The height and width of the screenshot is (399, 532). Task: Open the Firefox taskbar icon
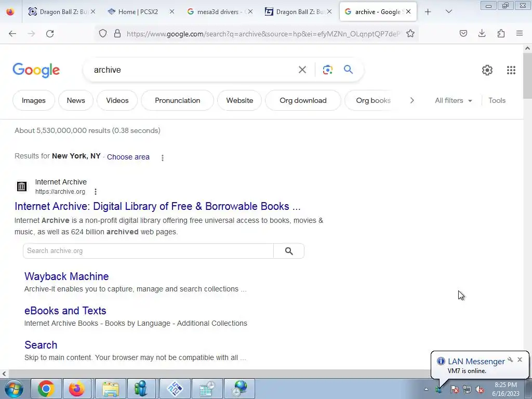(x=78, y=389)
